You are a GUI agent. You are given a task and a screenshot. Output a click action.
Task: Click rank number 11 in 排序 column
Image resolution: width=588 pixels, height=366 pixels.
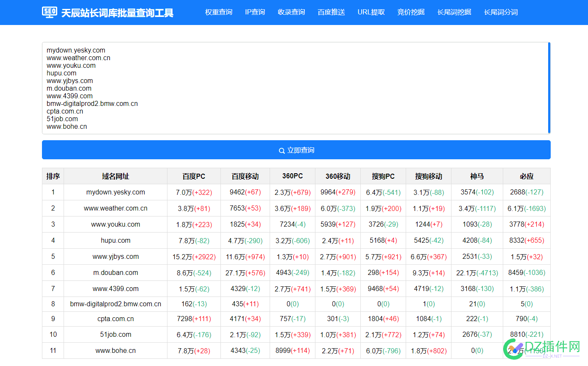tap(53, 351)
